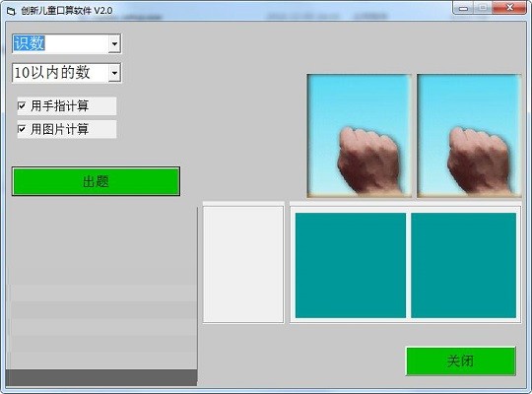Screen dimensions: 532x394
Task: Click the green 关闭 button
Action: click(x=461, y=361)
